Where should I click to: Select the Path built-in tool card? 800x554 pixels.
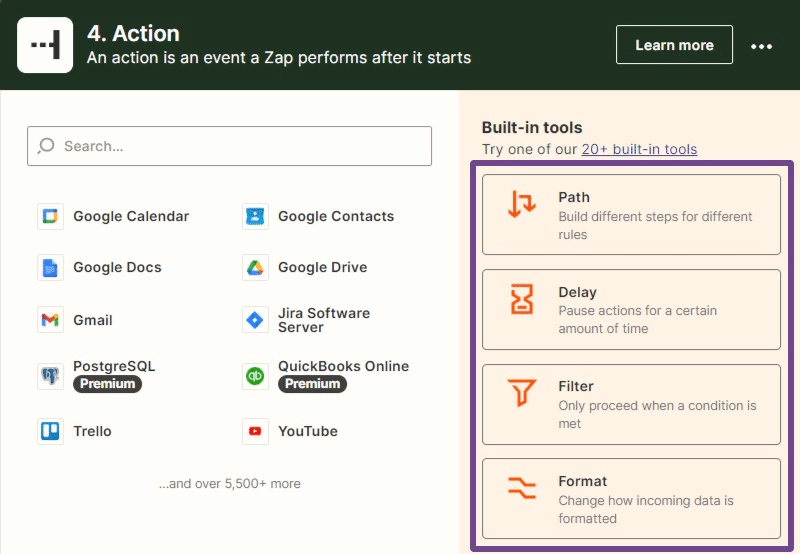[631, 215]
